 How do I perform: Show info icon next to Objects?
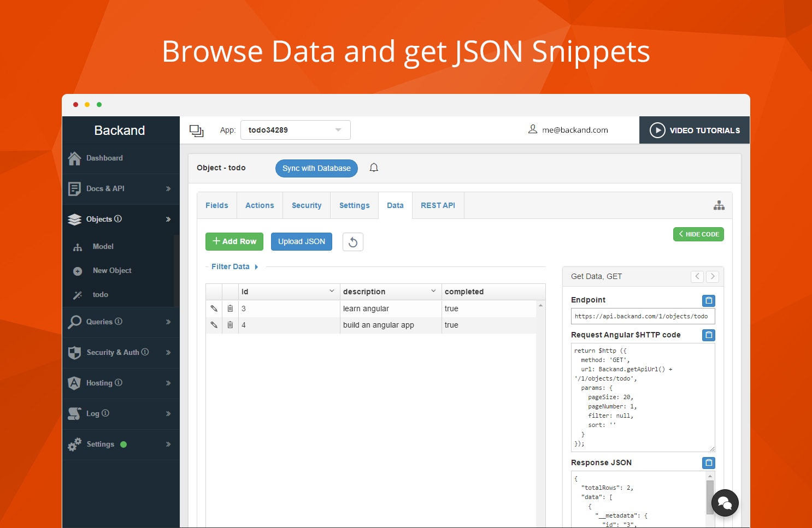click(118, 219)
